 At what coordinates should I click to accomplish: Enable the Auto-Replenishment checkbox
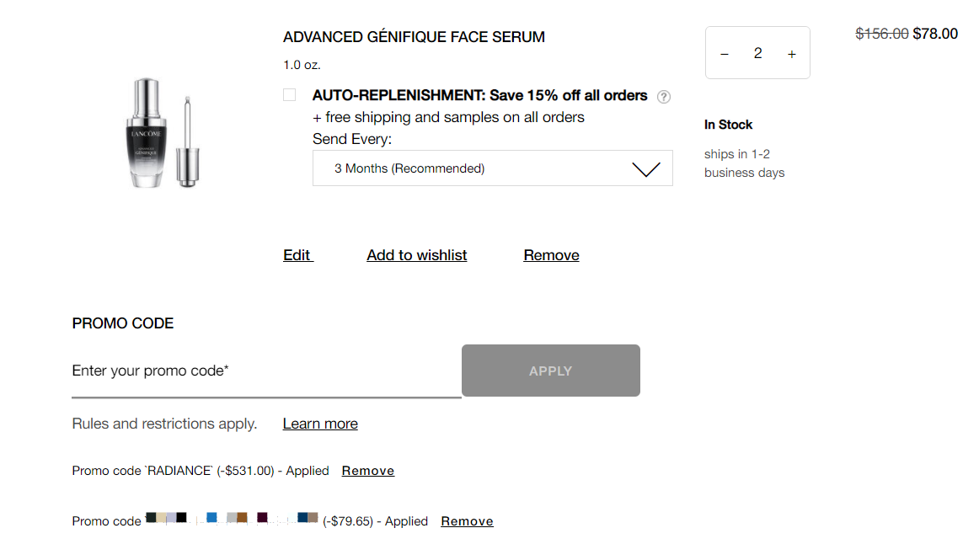click(289, 95)
